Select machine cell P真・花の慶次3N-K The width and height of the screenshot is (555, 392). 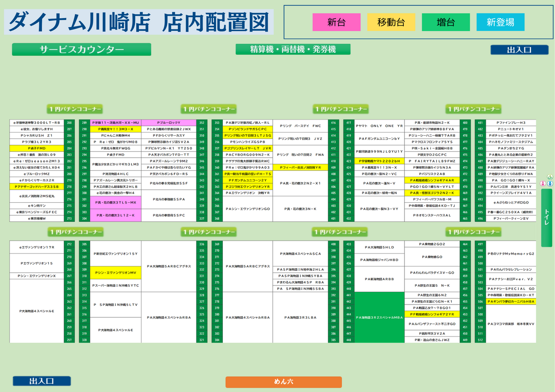300,209
